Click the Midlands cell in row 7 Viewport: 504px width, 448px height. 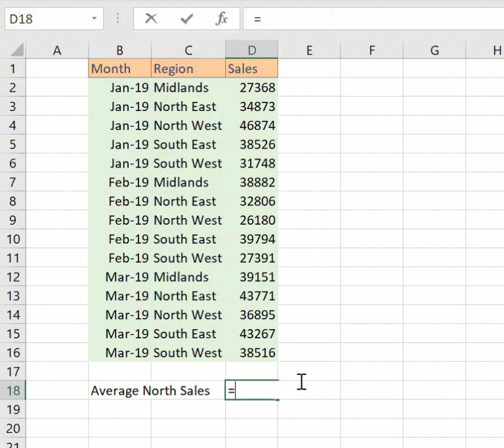(x=188, y=182)
